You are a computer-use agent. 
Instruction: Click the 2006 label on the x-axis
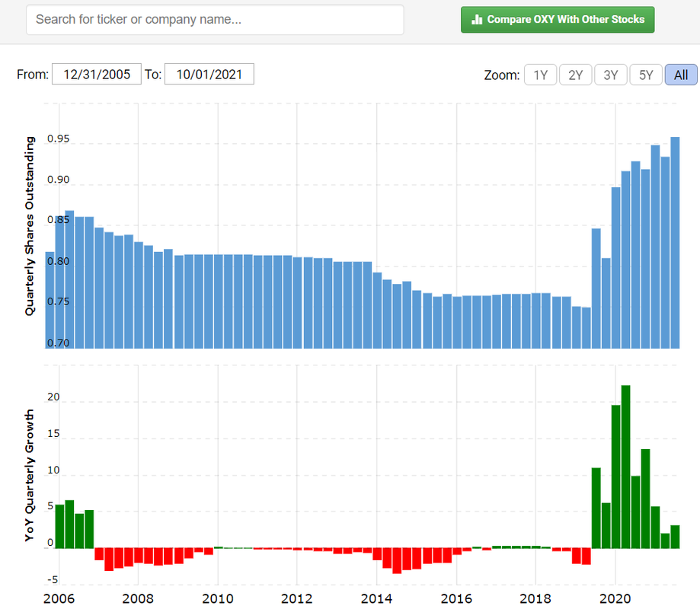point(59,599)
